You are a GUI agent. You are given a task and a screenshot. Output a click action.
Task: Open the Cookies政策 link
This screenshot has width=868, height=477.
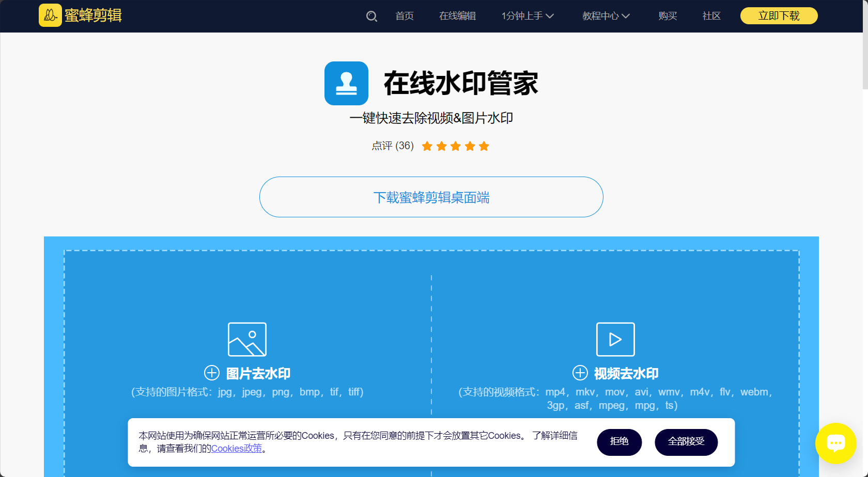[x=237, y=449]
